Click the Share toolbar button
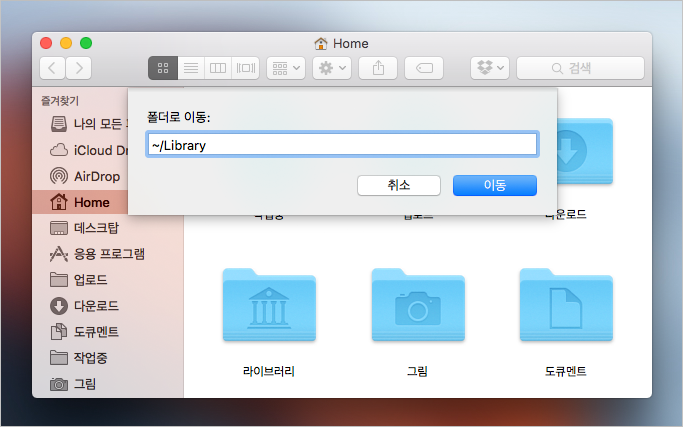This screenshot has width=683, height=427. coord(378,68)
